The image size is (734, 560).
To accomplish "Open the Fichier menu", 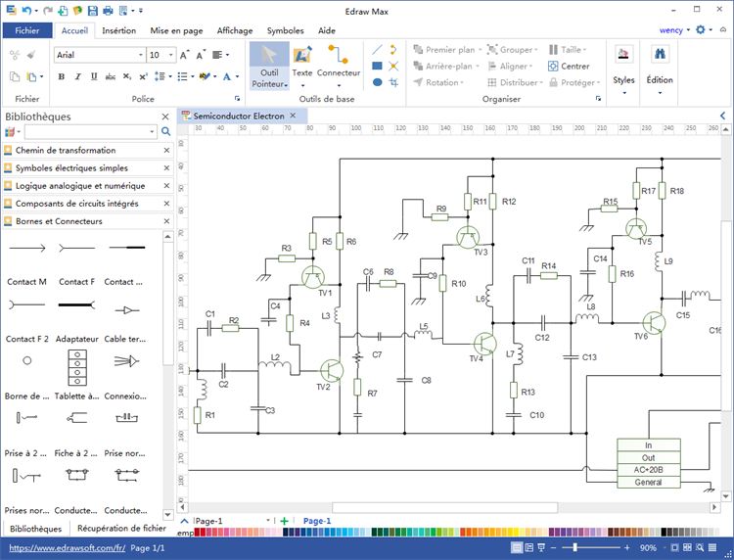I will coord(26,30).
